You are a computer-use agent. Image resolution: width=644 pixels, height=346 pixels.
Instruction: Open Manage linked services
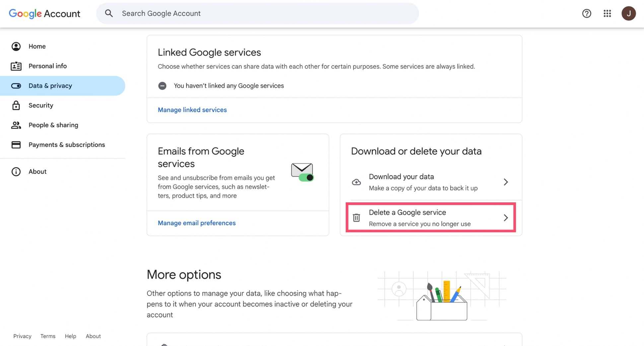click(x=192, y=110)
